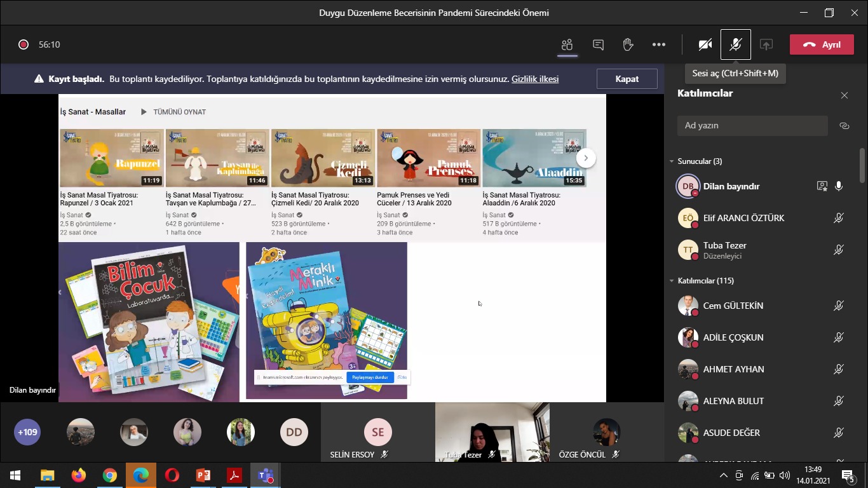Open the Windows Start menu
The width and height of the screenshot is (868, 488).
point(15,475)
